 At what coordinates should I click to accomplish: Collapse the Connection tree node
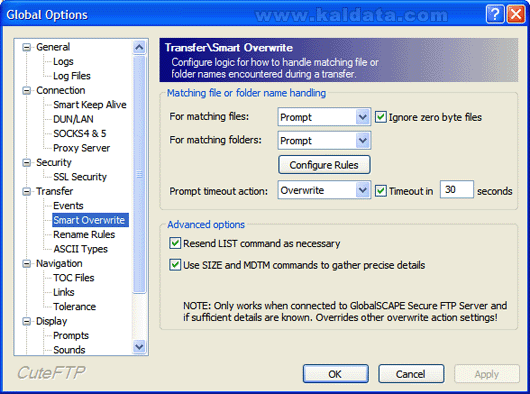click(26, 91)
